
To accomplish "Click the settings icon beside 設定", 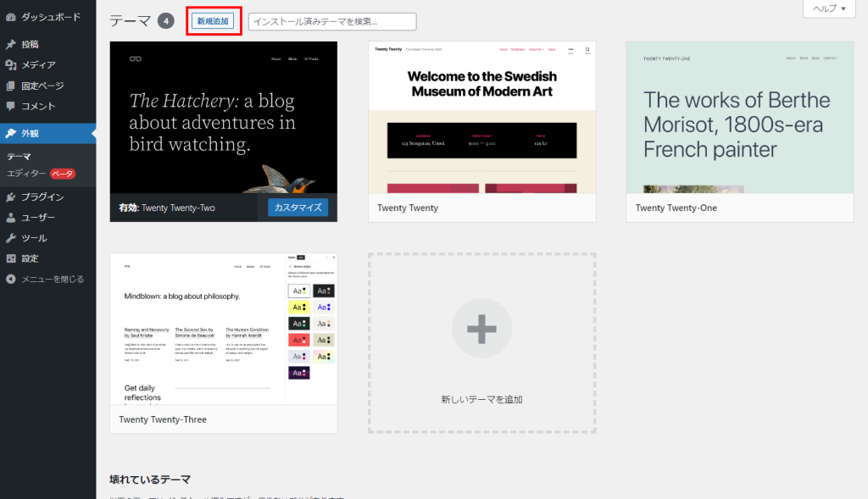I will 10,258.
